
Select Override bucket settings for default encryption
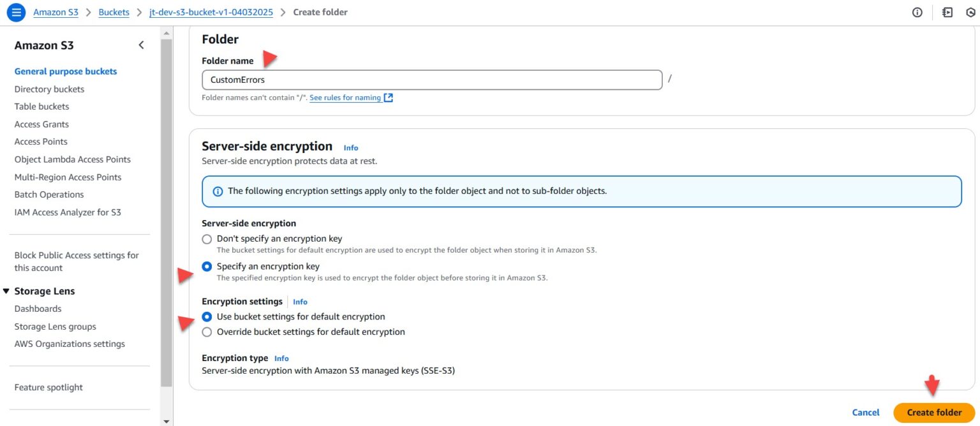(x=207, y=332)
